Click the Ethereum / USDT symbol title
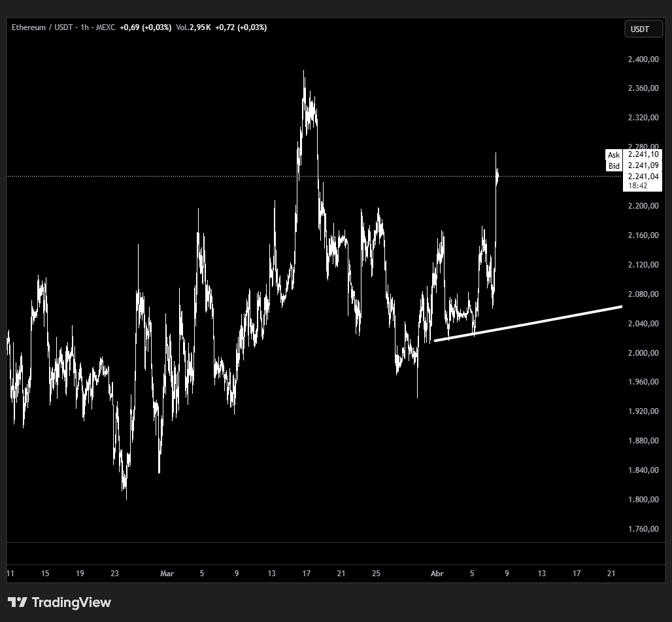The height and width of the screenshot is (622, 672). [42, 27]
